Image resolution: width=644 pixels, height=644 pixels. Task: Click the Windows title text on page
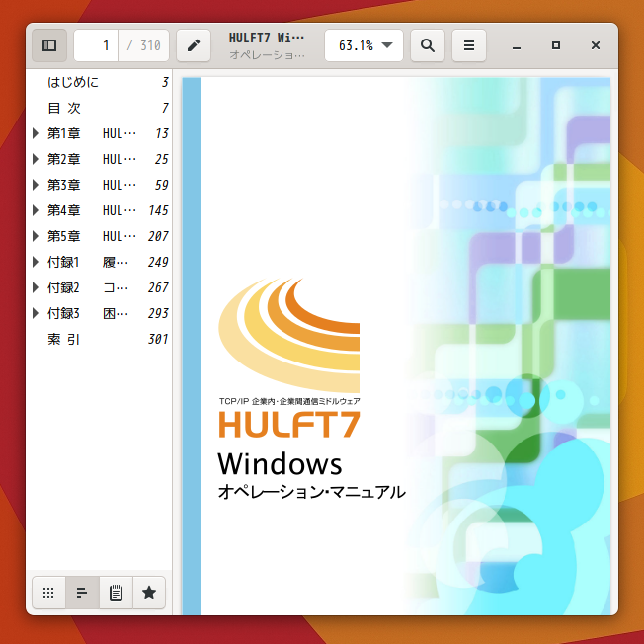click(x=280, y=464)
